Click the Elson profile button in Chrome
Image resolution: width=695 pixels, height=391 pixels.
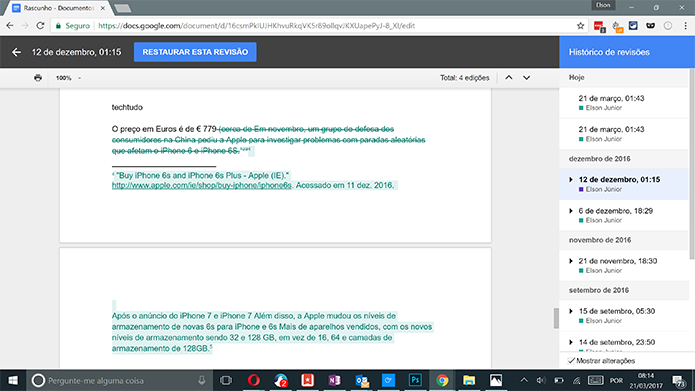click(x=603, y=5)
